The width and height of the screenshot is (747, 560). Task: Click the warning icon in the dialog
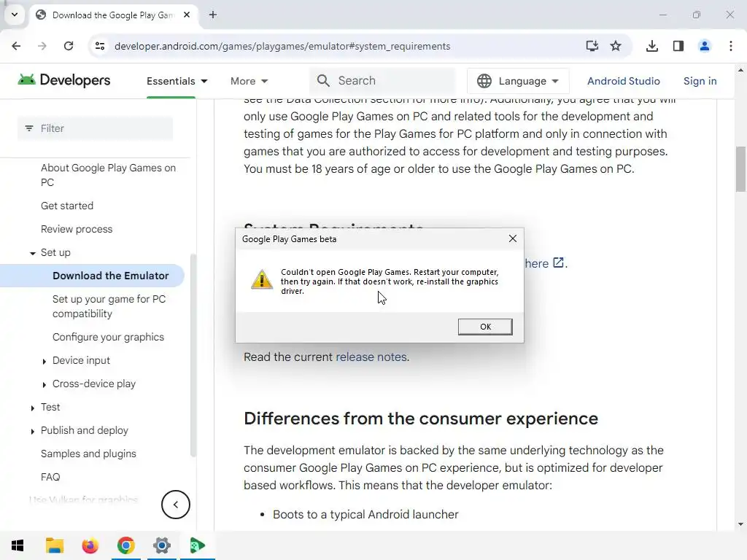(x=262, y=279)
